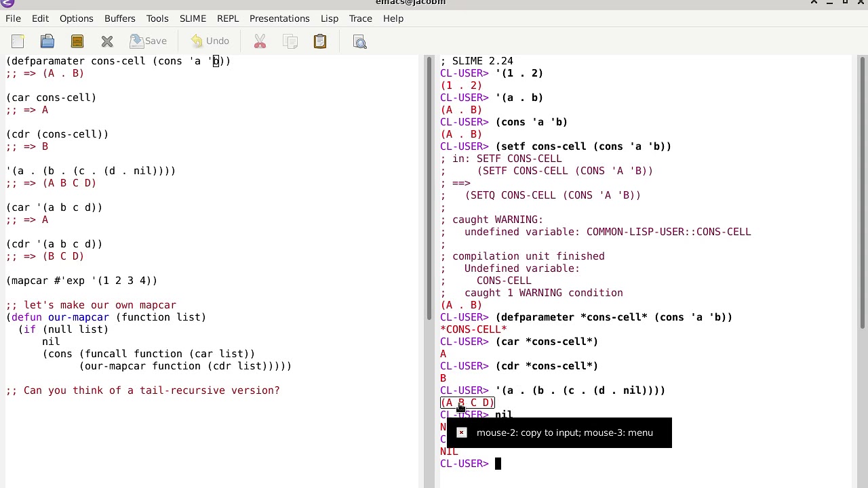Open the Presentations menu
The image size is (868, 488).
[x=279, y=18]
